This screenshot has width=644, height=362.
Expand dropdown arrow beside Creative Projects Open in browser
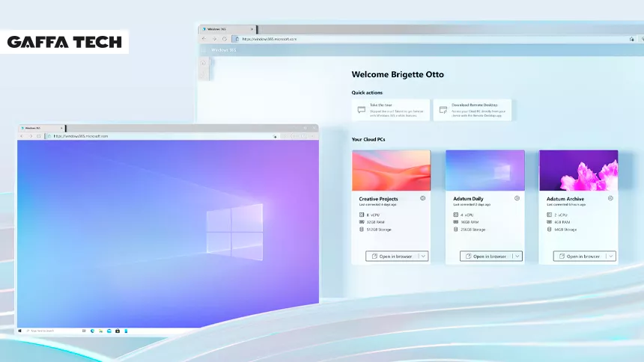[x=423, y=256]
